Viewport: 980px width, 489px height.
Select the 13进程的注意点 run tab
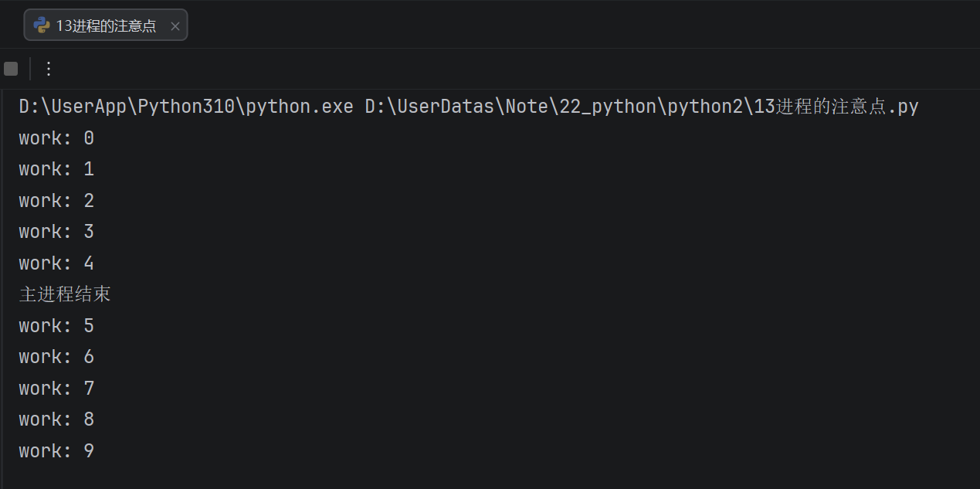pyautogui.click(x=106, y=25)
